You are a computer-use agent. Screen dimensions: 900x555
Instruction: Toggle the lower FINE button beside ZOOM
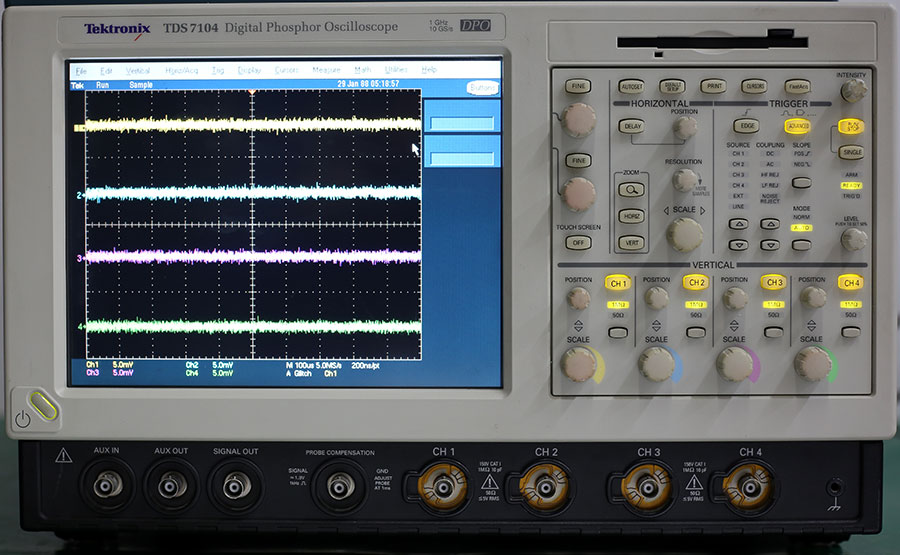(x=578, y=161)
